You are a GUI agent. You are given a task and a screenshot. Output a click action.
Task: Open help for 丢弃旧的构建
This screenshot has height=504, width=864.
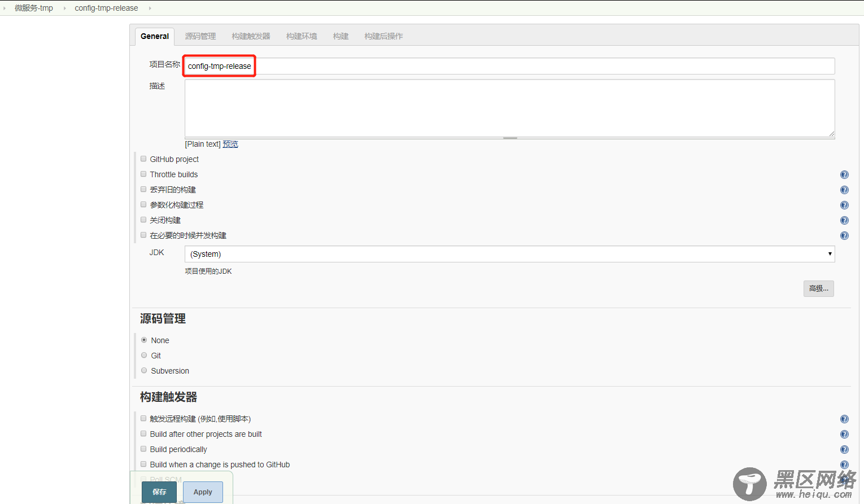(x=844, y=190)
